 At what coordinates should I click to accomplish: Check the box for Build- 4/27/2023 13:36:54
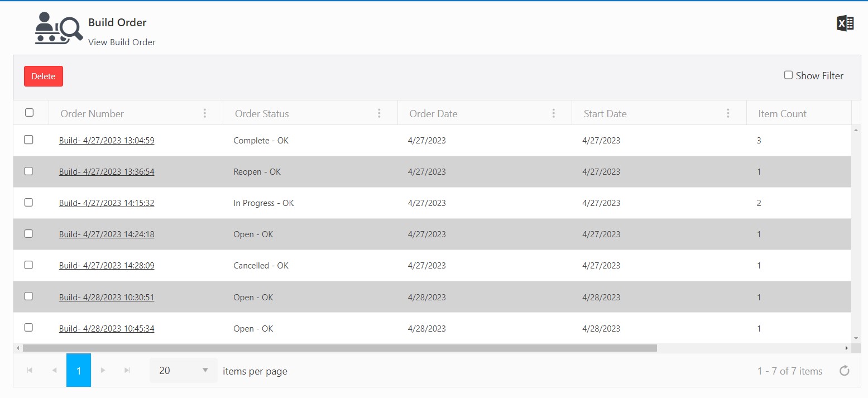coord(28,171)
